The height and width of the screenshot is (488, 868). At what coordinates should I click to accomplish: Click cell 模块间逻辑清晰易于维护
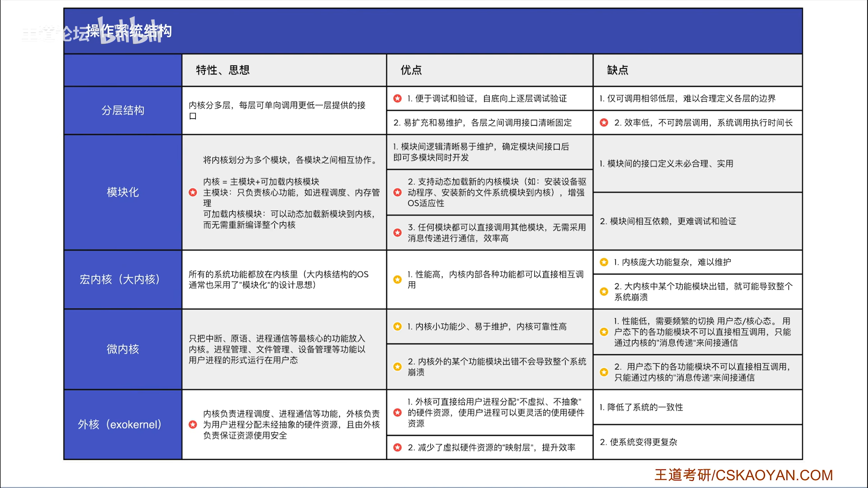[490, 152]
